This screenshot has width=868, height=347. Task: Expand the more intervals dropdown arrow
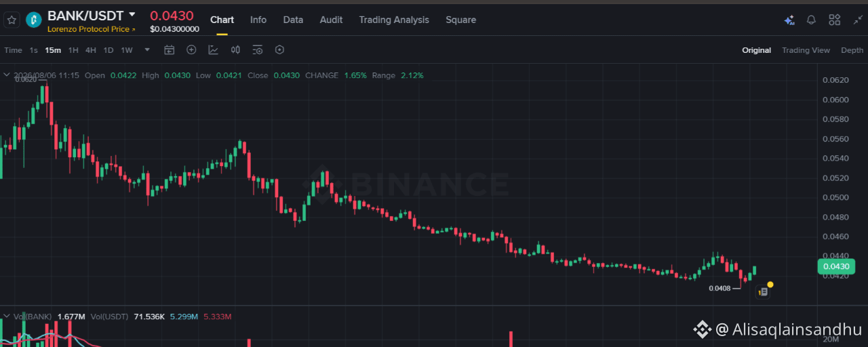pyautogui.click(x=147, y=49)
